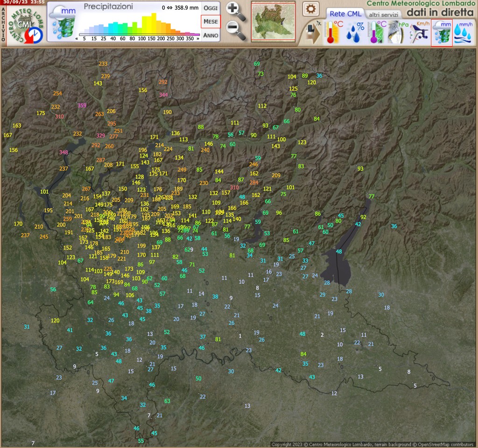Select station reading 284
This screenshot has width=478, height=448.
tap(254, 182)
